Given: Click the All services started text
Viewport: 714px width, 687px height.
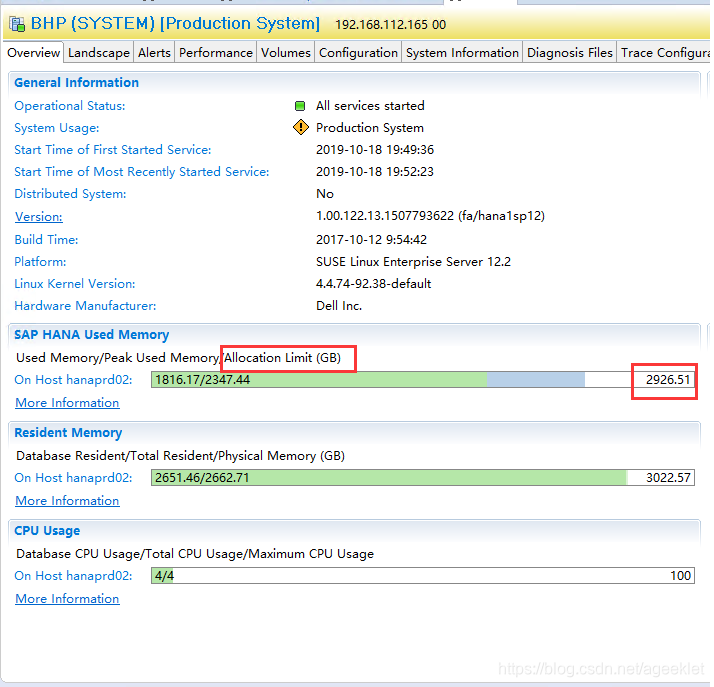Looking at the screenshot, I should pyautogui.click(x=370, y=106).
